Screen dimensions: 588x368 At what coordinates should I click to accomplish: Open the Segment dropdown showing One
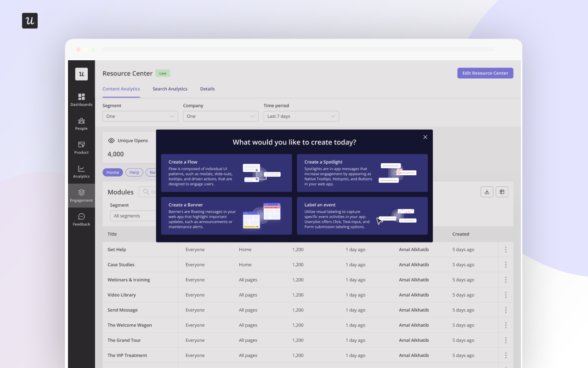140,116
